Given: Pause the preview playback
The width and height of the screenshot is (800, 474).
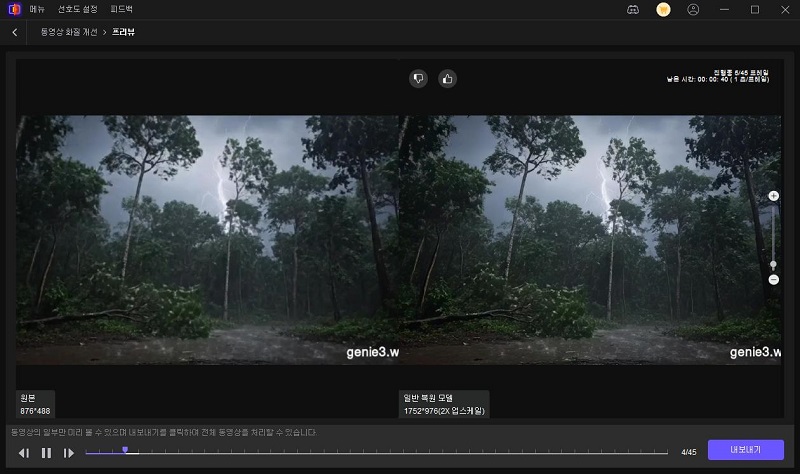Looking at the screenshot, I should coord(46,453).
